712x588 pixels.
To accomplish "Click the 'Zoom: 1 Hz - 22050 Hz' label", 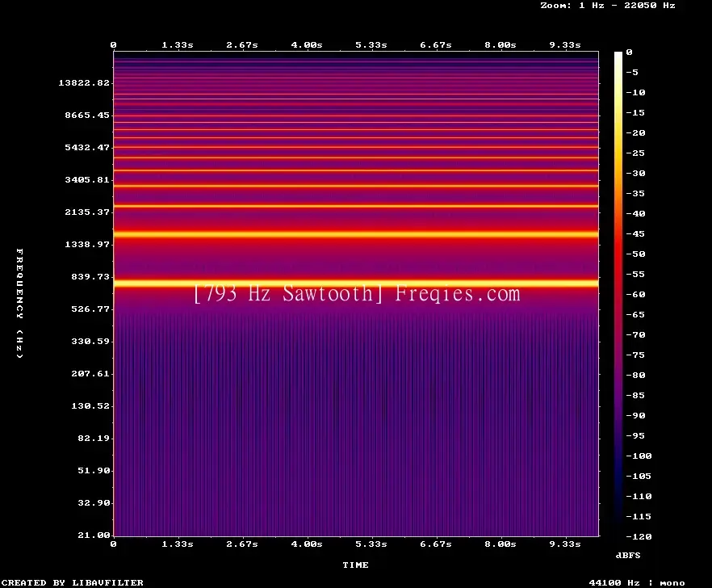I will pos(608,6).
